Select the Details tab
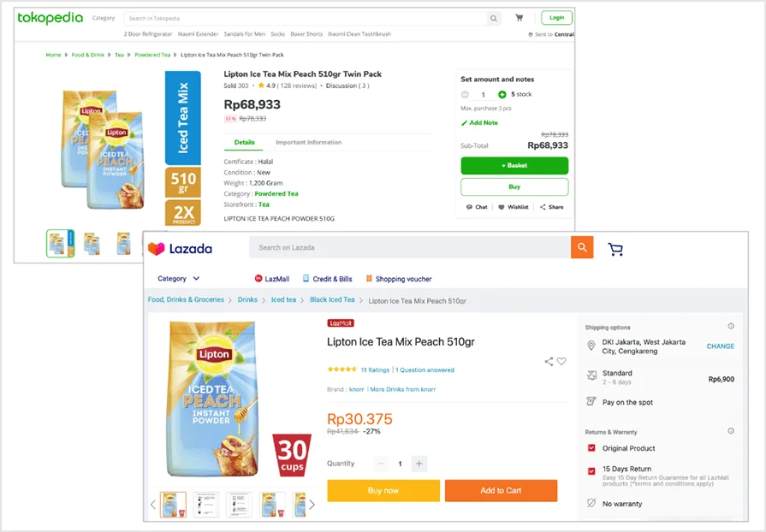This screenshot has height=532, width=766. click(245, 143)
